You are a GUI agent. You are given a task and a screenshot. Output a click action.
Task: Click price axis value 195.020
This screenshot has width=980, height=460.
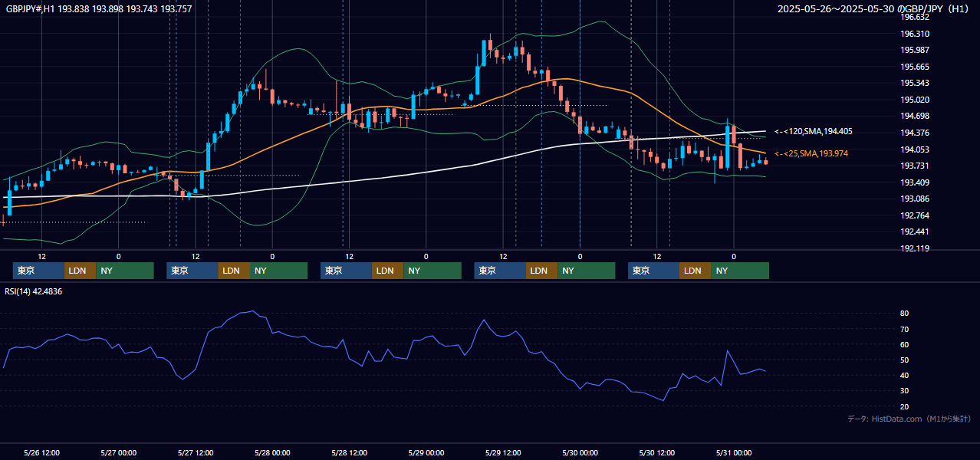(x=914, y=100)
